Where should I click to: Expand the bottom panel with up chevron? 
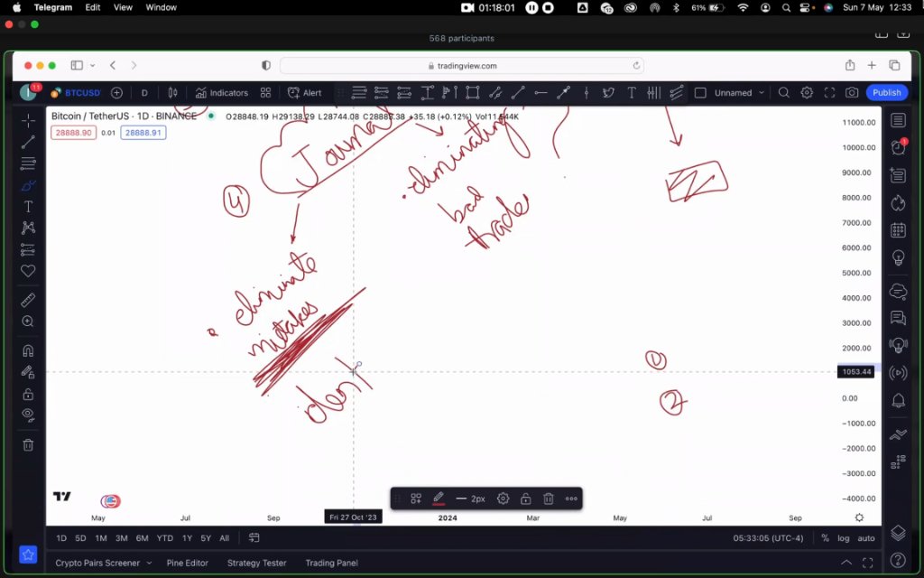pos(846,563)
